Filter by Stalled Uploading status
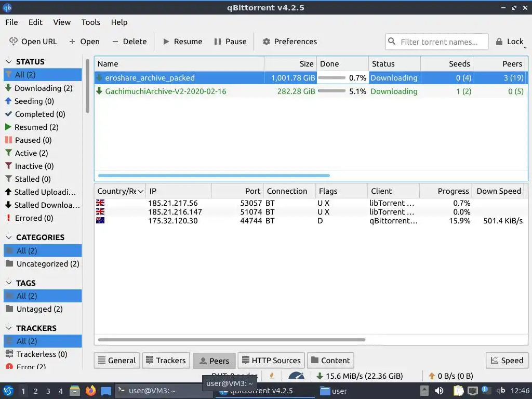The width and height of the screenshot is (532, 399). coord(43,192)
